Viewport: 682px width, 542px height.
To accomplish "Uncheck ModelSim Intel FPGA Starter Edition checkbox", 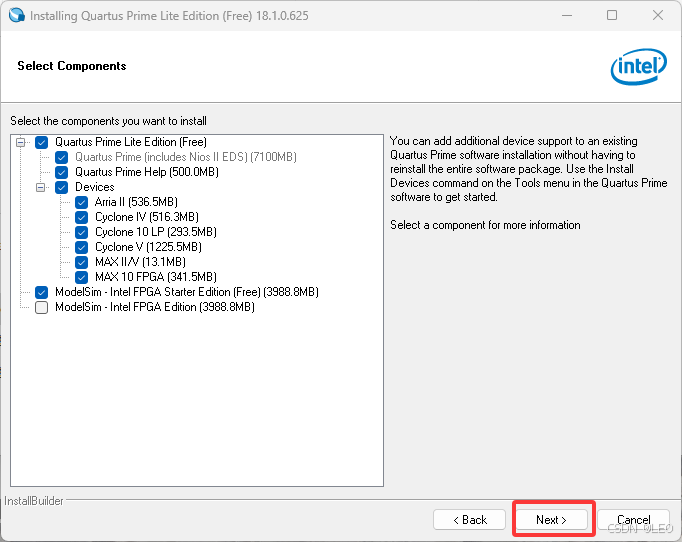I will [x=42, y=292].
